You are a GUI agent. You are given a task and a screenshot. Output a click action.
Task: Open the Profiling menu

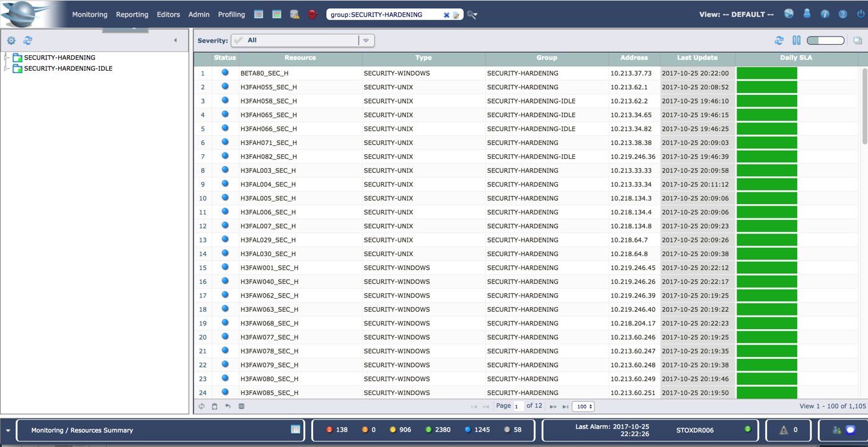pos(231,14)
